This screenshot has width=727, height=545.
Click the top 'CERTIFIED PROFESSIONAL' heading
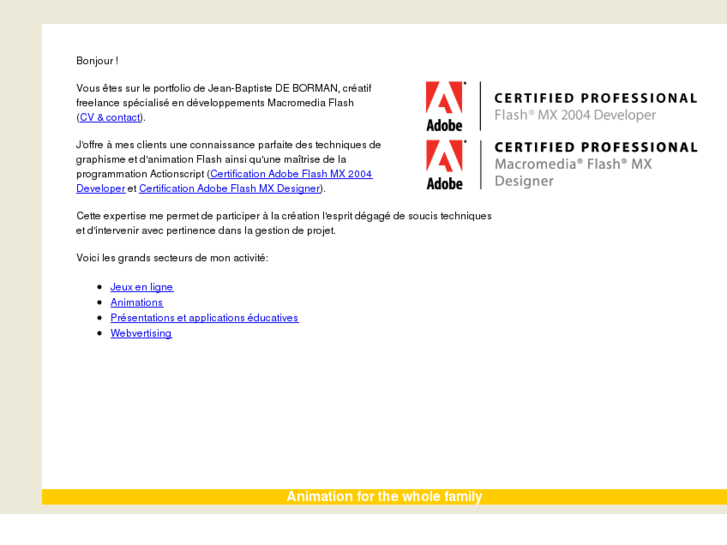595,98
